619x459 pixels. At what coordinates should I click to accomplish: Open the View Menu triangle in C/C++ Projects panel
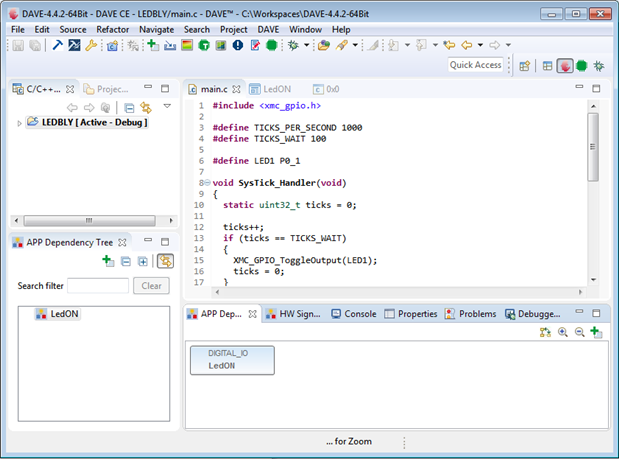[167, 106]
